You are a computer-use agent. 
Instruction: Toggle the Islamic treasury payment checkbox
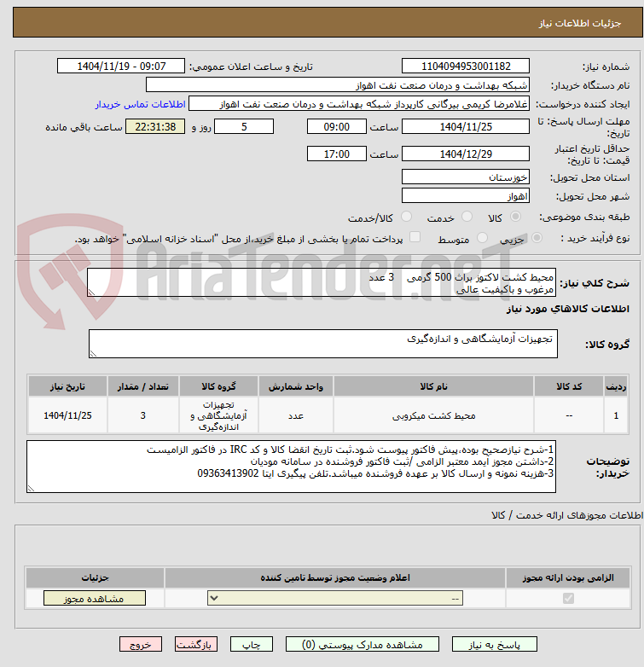[x=415, y=237]
